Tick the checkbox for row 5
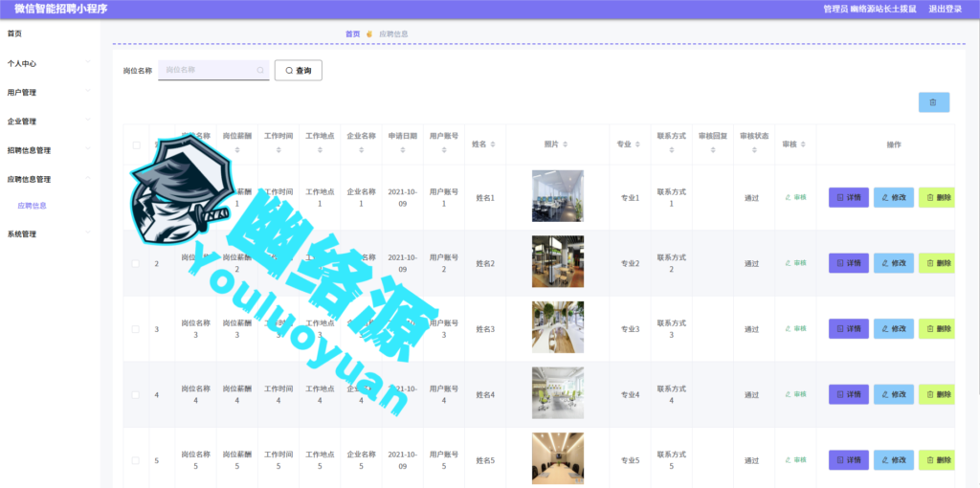980x488 pixels. 136,460
